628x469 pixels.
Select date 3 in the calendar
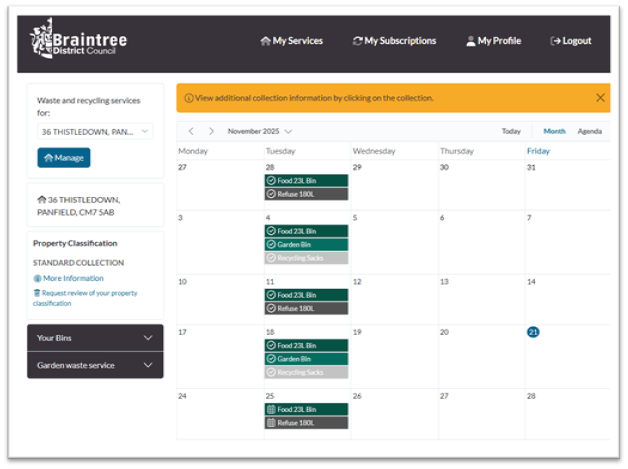click(180, 218)
